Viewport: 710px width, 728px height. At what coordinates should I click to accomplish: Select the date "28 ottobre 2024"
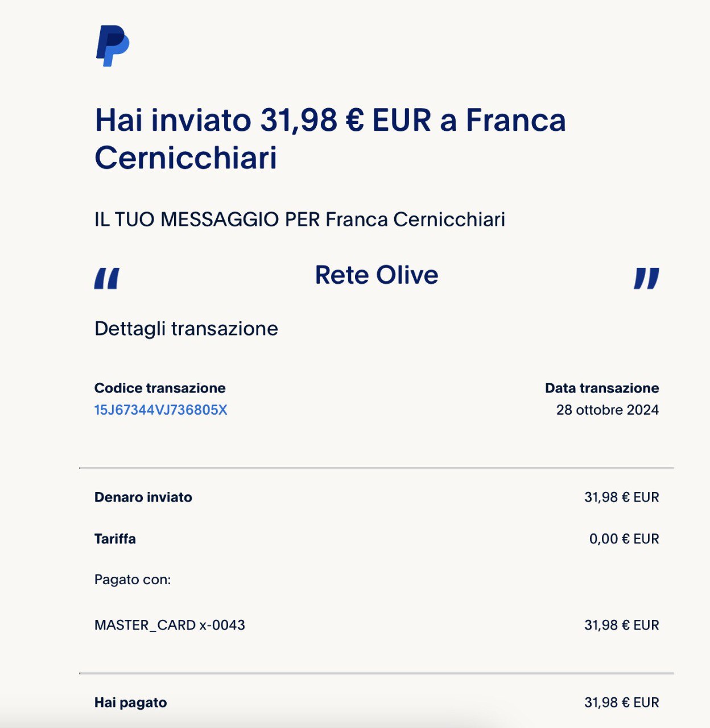[x=607, y=410]
